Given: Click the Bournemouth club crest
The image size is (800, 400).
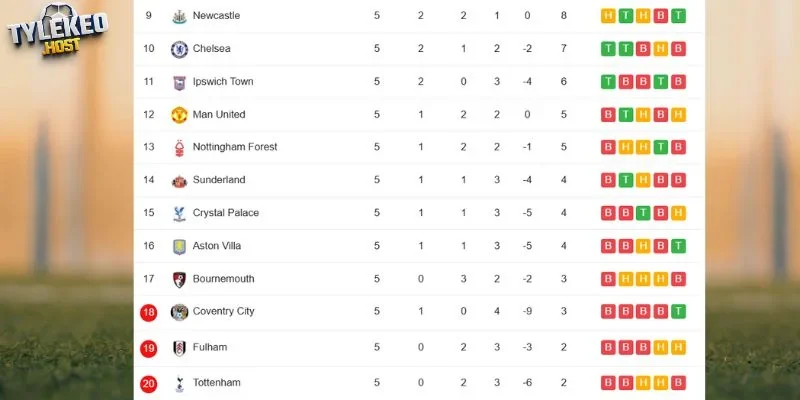Looking at the screenshot, I should click(179, 280).
